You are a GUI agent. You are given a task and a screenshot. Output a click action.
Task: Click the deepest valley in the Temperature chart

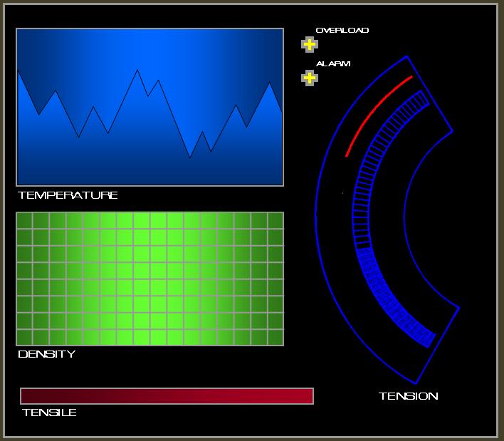tap(190, 157)
